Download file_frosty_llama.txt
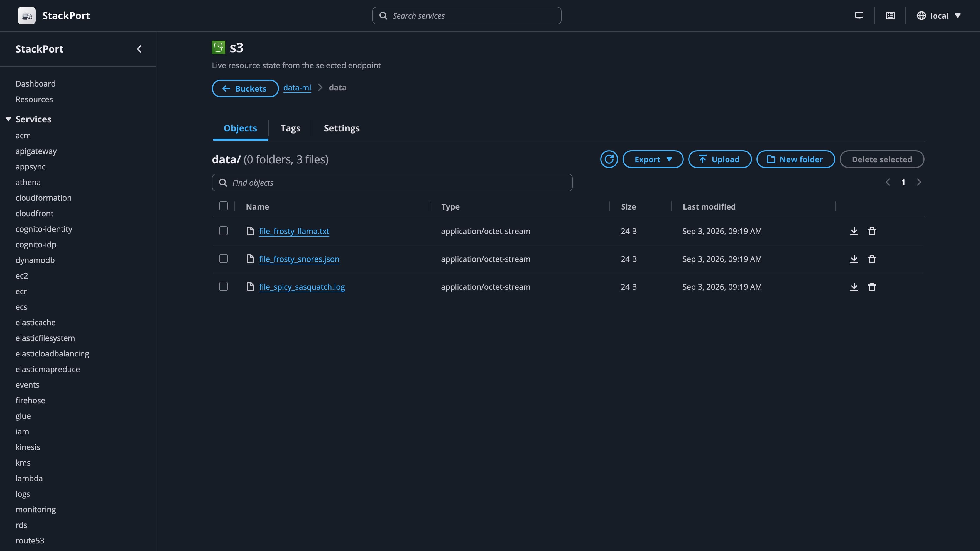 click(x=854, y=231)
